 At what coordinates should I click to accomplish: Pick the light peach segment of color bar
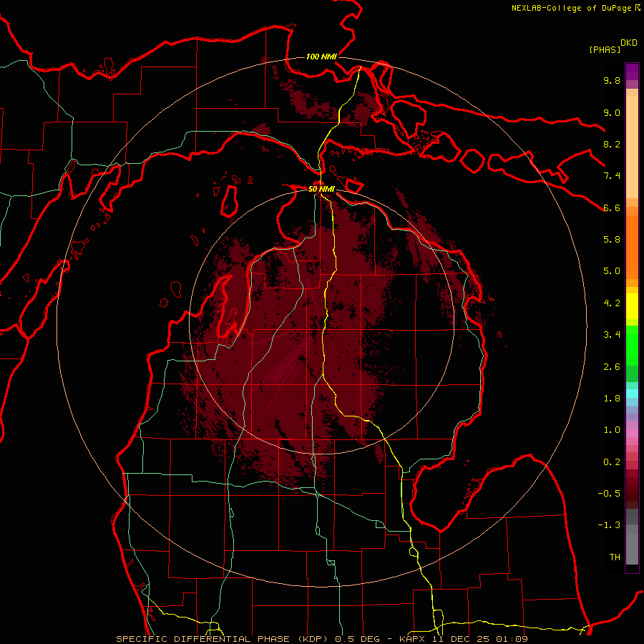tap(632, 147)
